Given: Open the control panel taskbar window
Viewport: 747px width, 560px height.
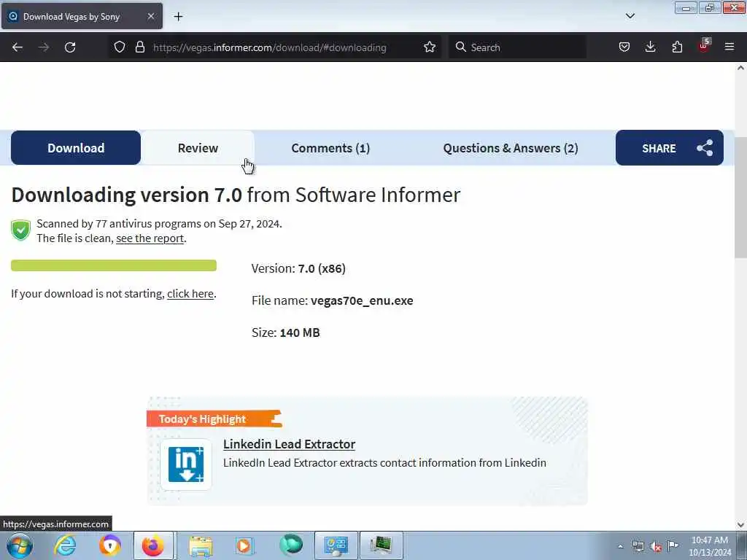Looking at the screenshot, I should pos(336,545).
